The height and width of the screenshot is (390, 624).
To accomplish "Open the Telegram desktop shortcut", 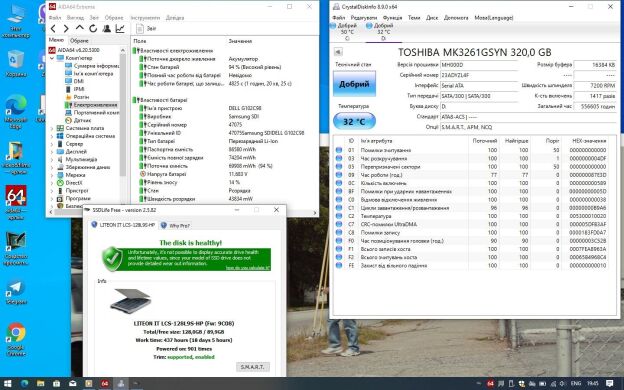I will tap(16, 292).
